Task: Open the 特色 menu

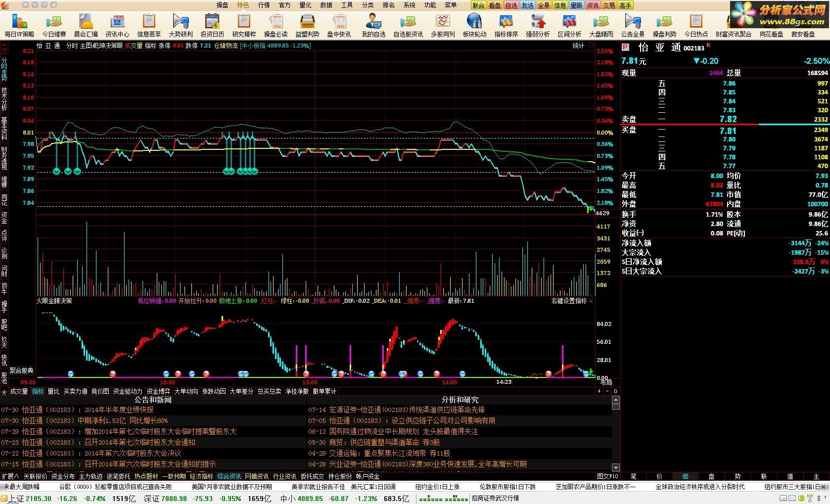Action: (243, 5)
